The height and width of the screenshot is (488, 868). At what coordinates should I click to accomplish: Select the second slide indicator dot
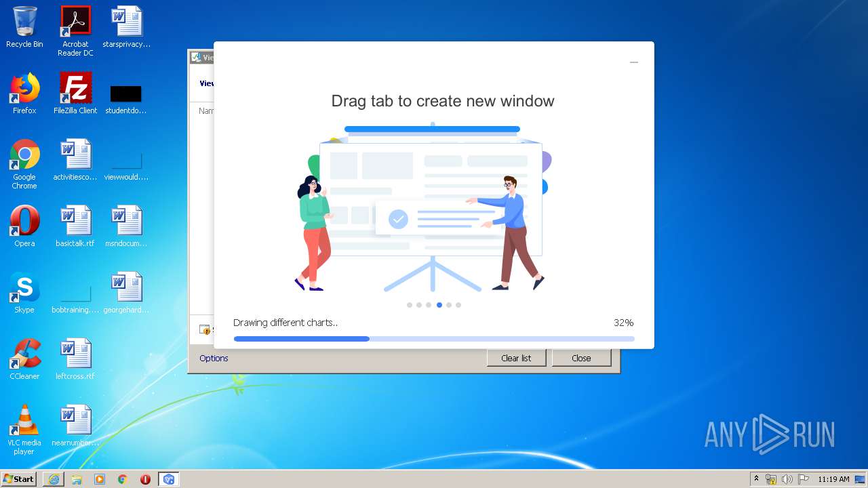pyautogui.click(x=419, y=305)
